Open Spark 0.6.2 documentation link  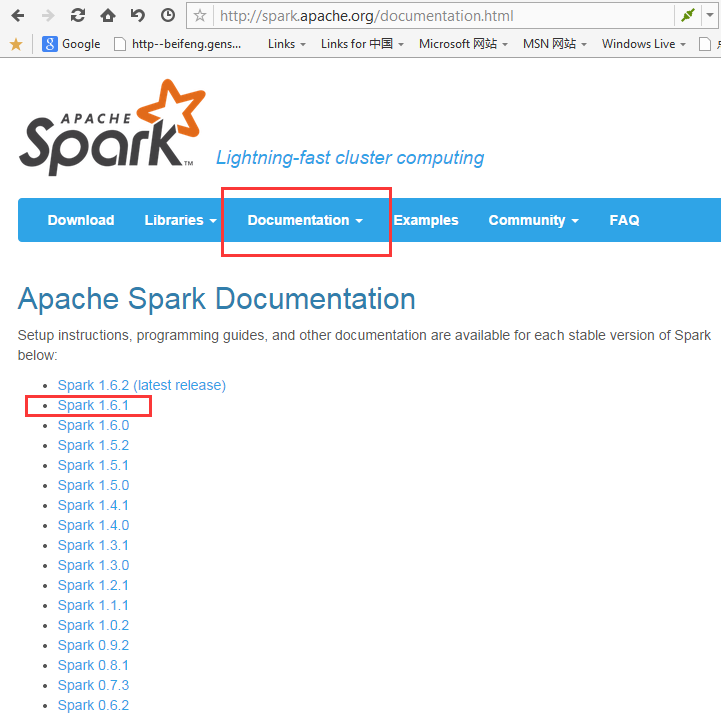click(93, 705)
